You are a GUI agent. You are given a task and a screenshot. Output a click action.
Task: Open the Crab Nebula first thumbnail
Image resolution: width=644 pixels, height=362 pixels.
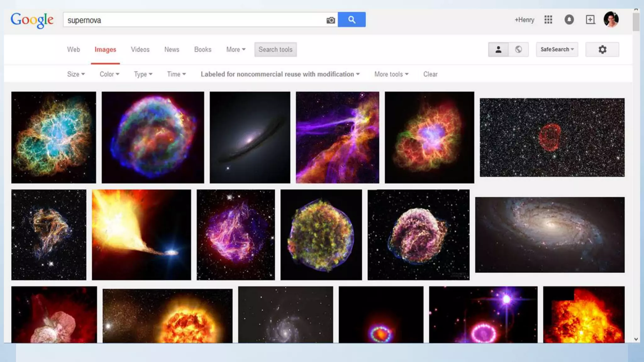(54, 137)
